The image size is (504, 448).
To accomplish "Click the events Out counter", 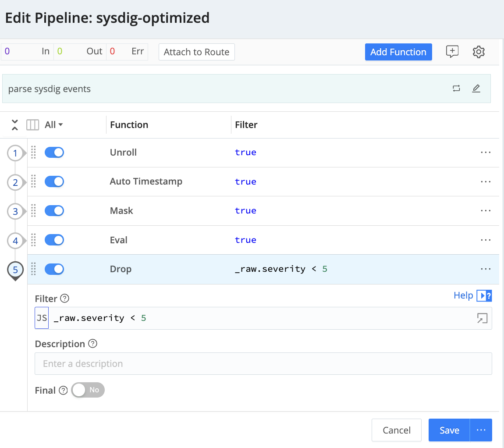I will [x=80, y=51].
